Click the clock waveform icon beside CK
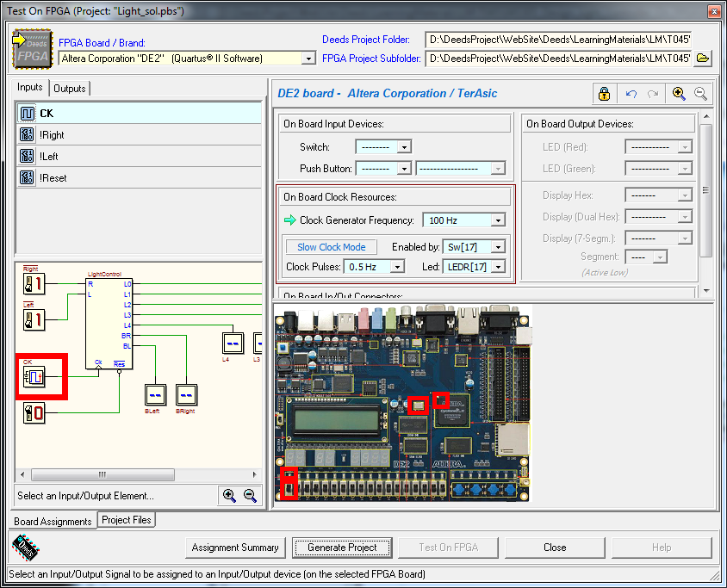 click(x=27, y=113)
